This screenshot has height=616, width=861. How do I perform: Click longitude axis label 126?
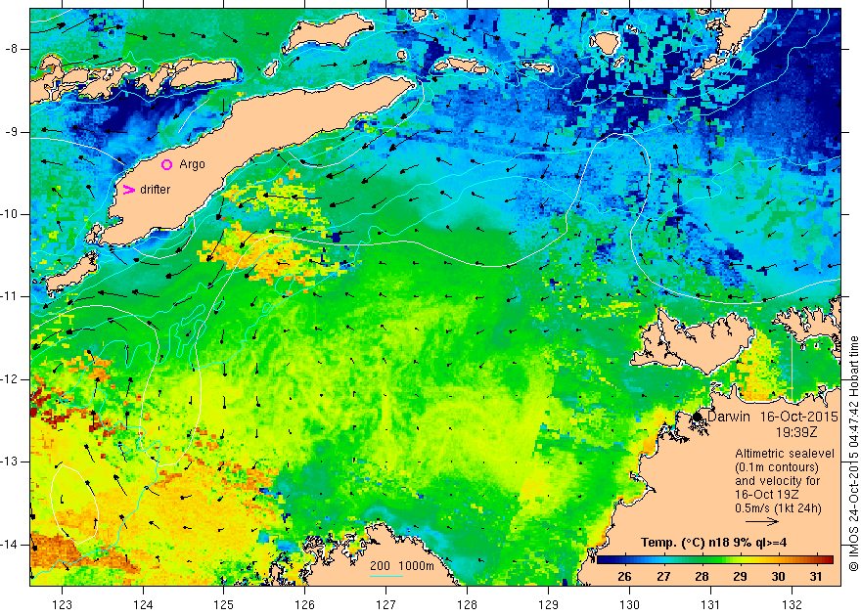pyautogui.click(x=304, y=605)
